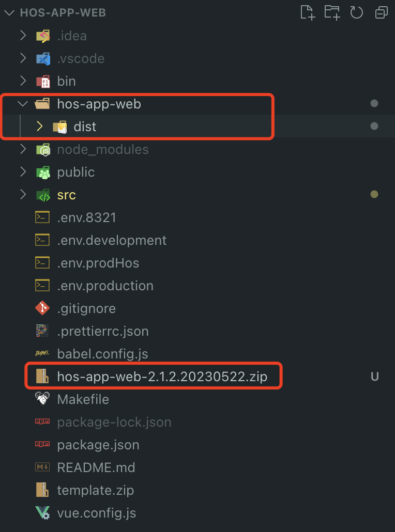Click the Babel icon beside babel.config.js
This screenshot has width=395, height=532.
click(x=42, y=354)
